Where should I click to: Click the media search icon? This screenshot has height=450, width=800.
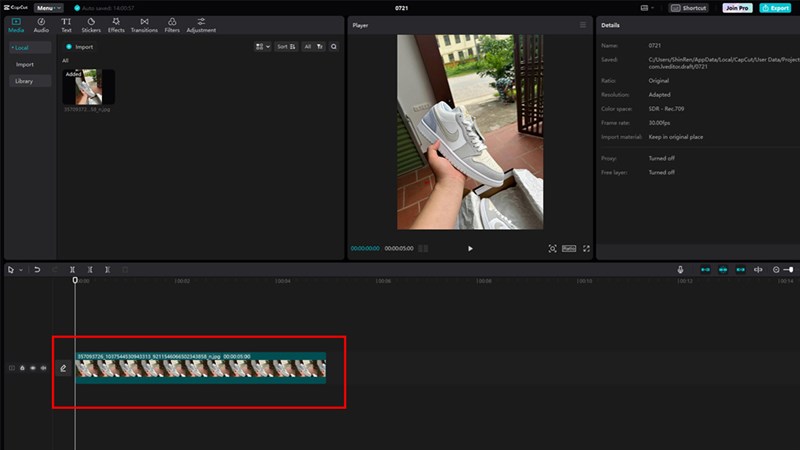pyautogui.click(x=334, y=46)
